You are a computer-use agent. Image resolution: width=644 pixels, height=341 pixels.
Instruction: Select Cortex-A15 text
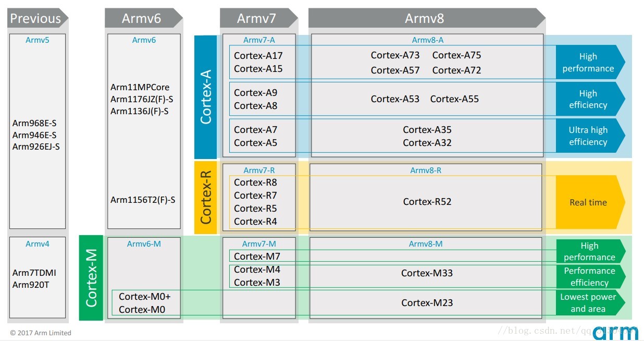[258, 68]
